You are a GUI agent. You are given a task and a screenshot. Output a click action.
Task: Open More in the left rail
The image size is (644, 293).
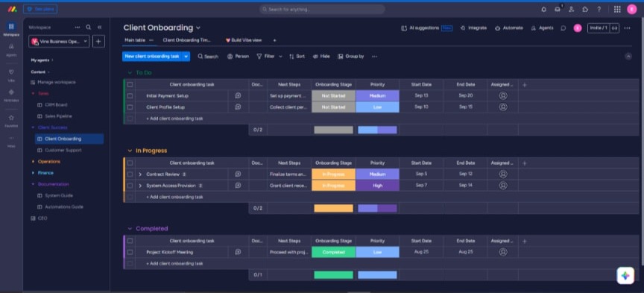coord(11,141)
